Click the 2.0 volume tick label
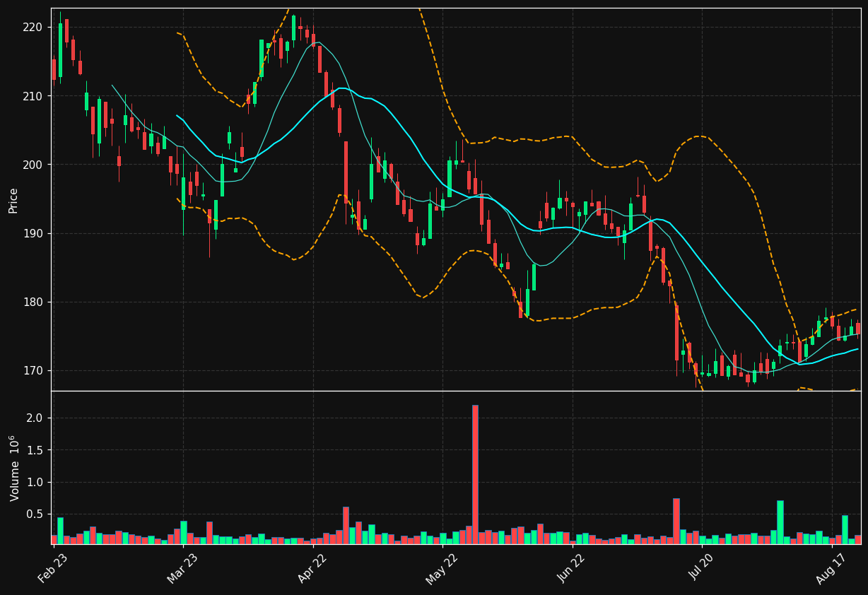This screenshot has width=868, height=595. coord(35,418)
